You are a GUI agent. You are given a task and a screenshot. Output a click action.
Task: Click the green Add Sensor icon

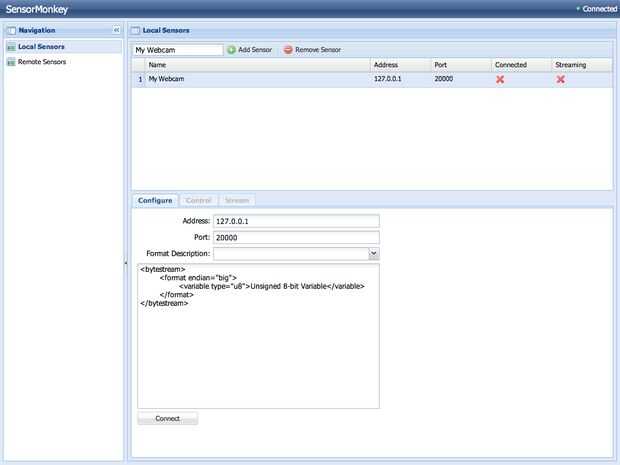click(x=232, y=50)
